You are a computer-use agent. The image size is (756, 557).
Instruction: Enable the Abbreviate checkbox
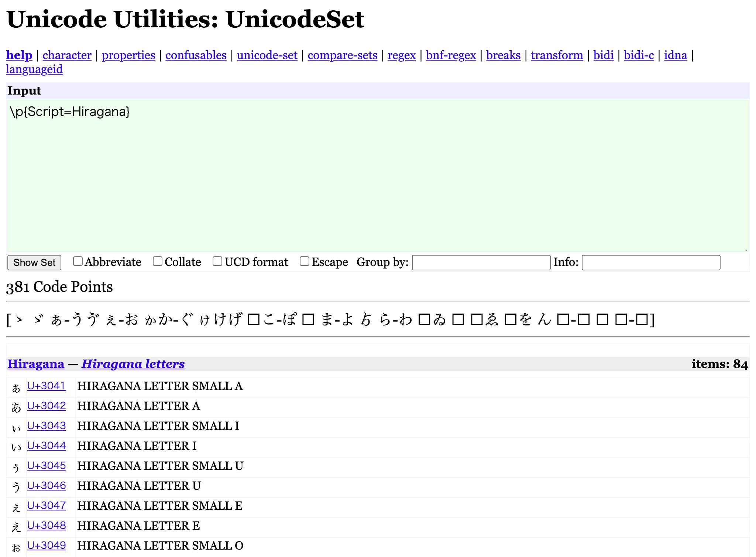pos(78,262)
